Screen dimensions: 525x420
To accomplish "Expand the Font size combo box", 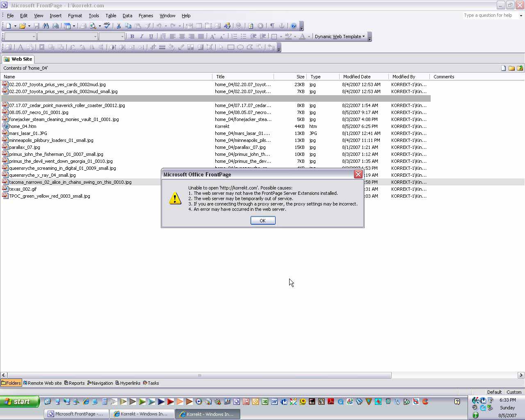I will pyautogui.click(x=122, y=37).
